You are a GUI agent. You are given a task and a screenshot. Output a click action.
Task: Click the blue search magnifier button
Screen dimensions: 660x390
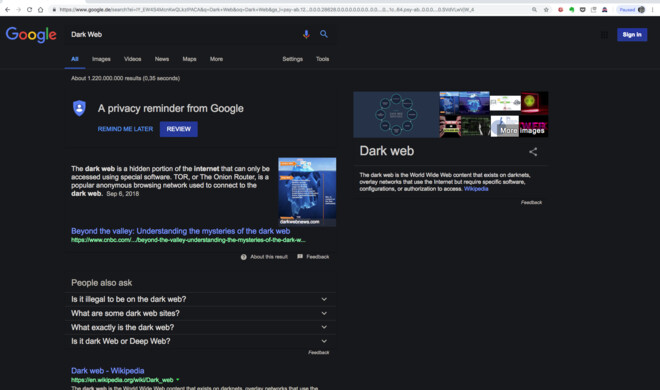pyautogui.click(x=324, y=34)
